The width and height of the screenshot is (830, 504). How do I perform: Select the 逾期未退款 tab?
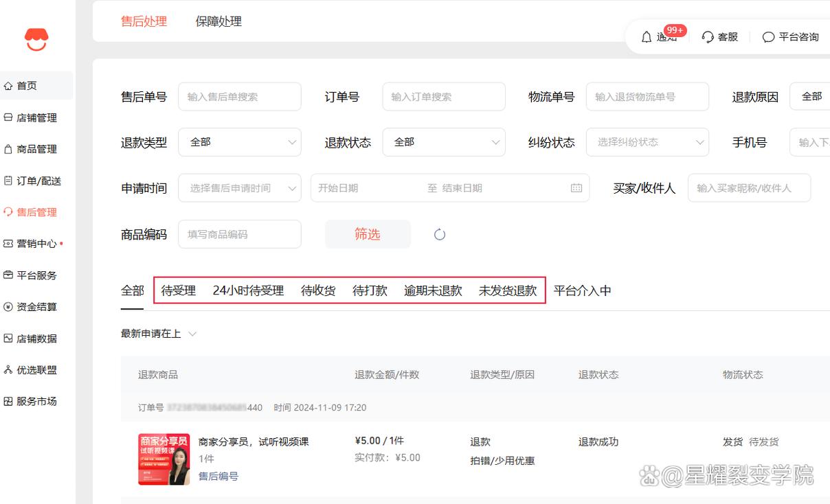pos(433,290)
